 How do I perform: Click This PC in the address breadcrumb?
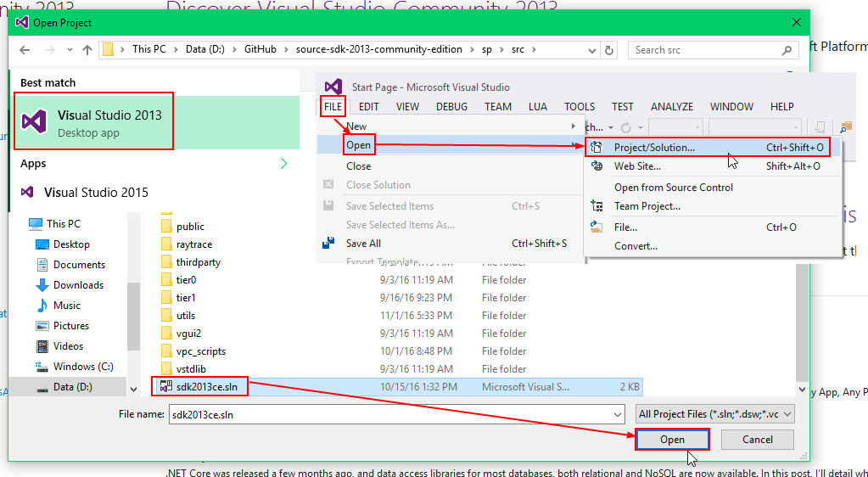[149, 49]
